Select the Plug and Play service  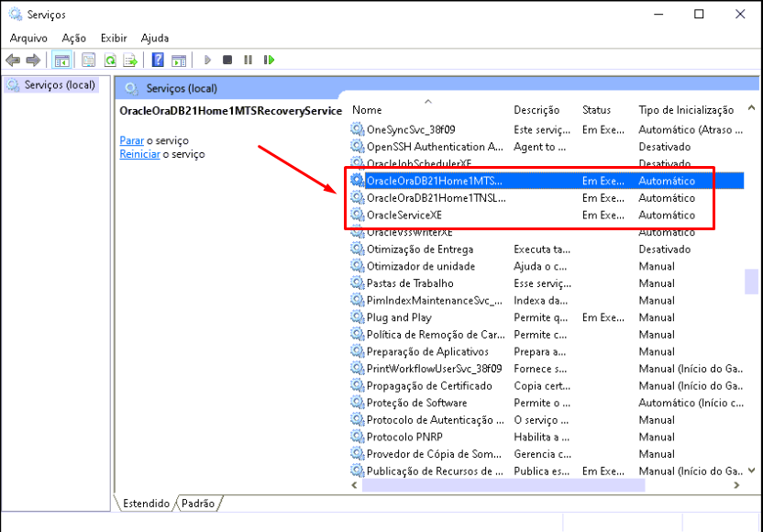coord(547,317)
